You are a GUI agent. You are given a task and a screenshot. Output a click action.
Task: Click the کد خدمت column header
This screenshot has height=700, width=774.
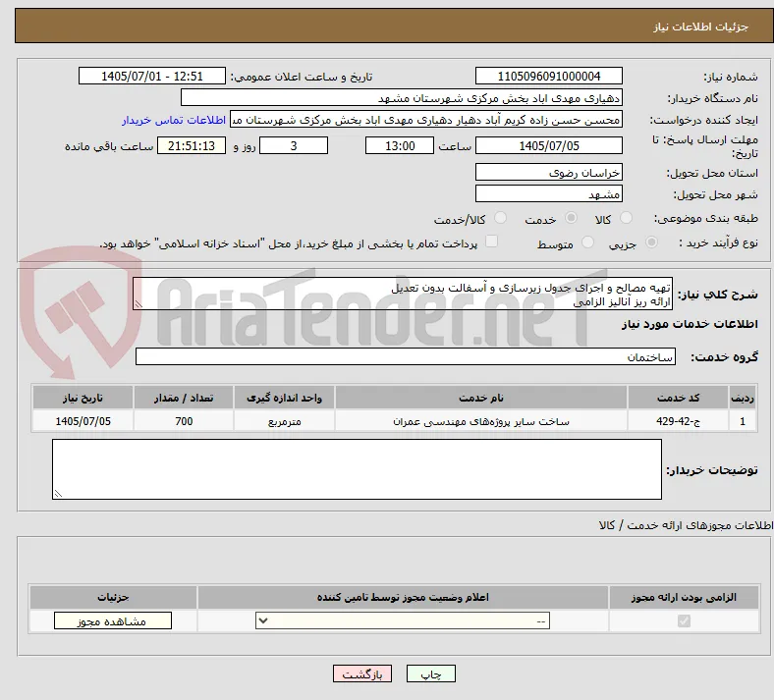click(679, 398)
